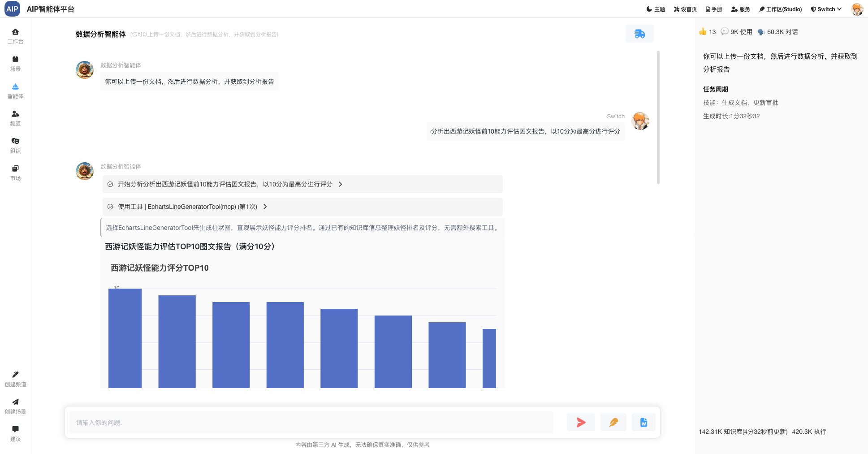Click the orange feather icon button
Screen dimensions: 868x454
(x=613, y=422)
